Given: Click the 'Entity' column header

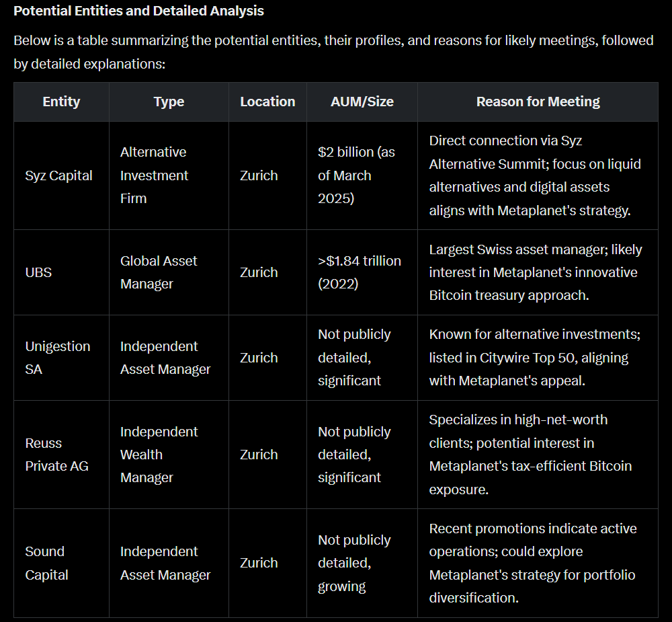Looking at the screenshot, I should click(x=61, y=102).
